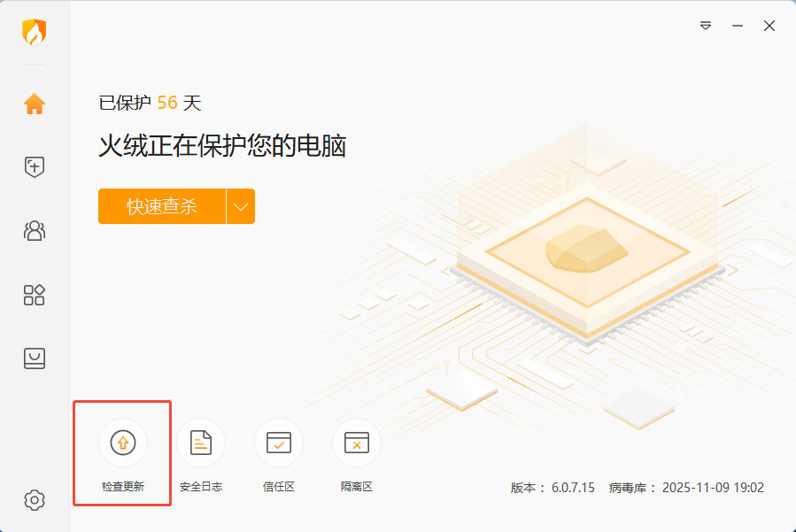This screenshot has width=796, height=532.
Task: Start scan with 快速查杀 button
Action: (162, 206)
